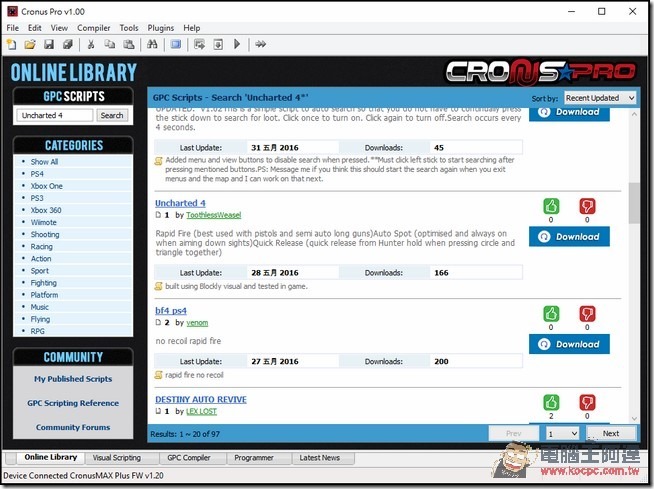Open the Sort by Recent Updated dropdown
The width and height of the screenshot is (654, 489).
(x=600, y=98)
